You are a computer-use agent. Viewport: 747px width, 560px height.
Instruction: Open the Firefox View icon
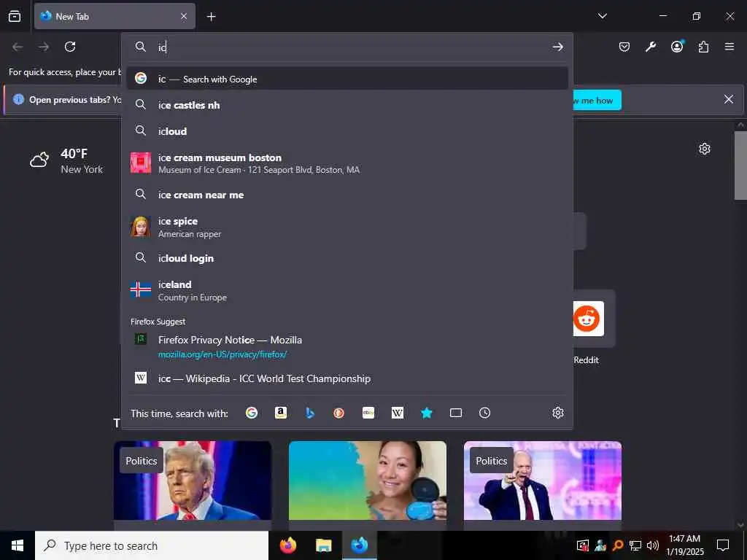coord(15,16)
